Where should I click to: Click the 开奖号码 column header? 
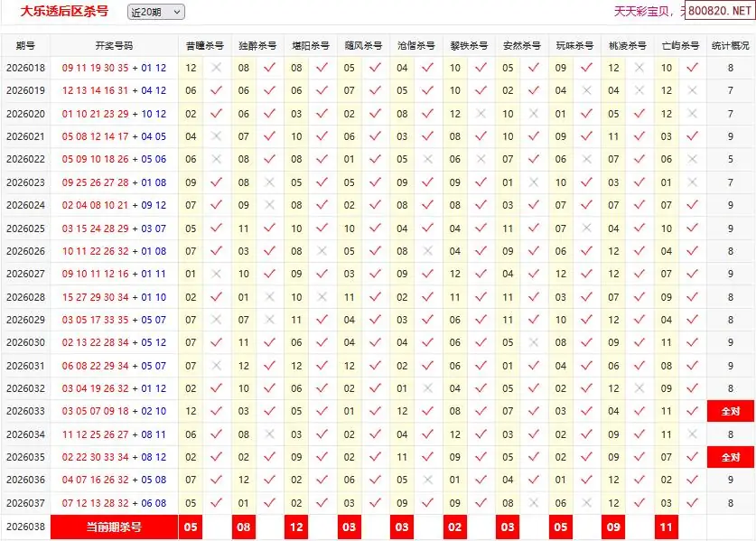114,45
